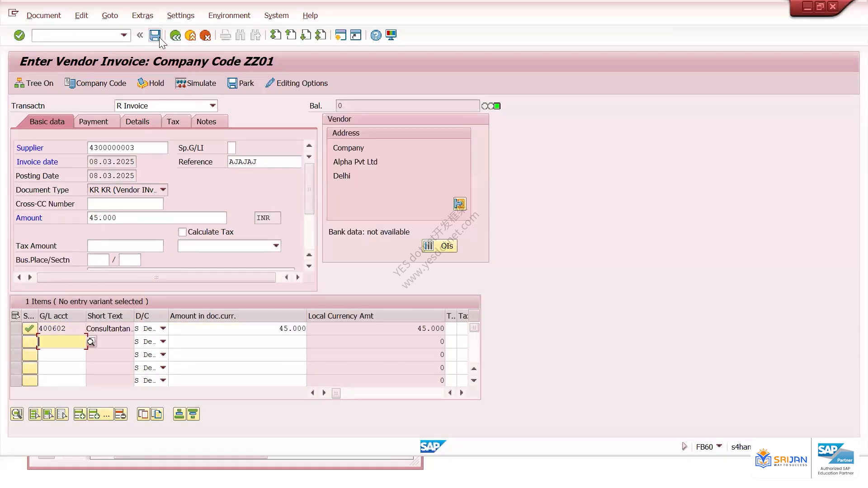Open the Help question mark icon

tap(376, 35)
